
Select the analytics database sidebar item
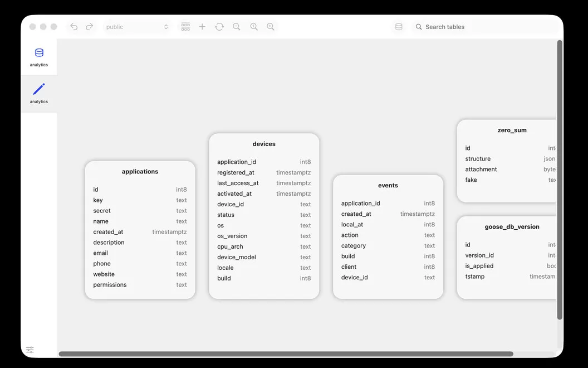pos(39,57)
